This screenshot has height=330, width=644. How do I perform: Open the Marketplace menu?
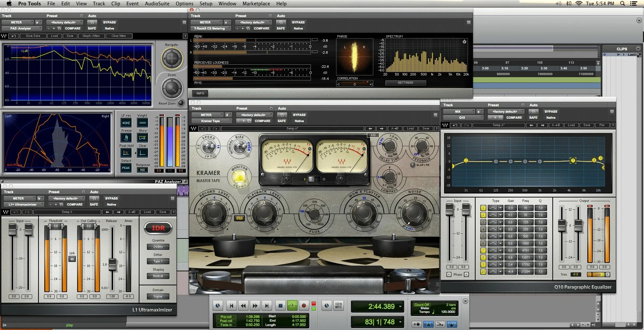click(256, 4)
